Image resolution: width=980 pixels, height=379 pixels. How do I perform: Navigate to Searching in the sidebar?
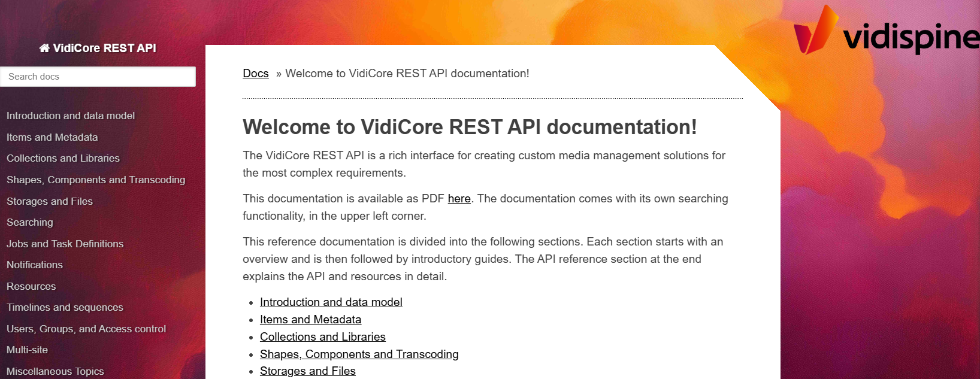[x=30, y=222]
